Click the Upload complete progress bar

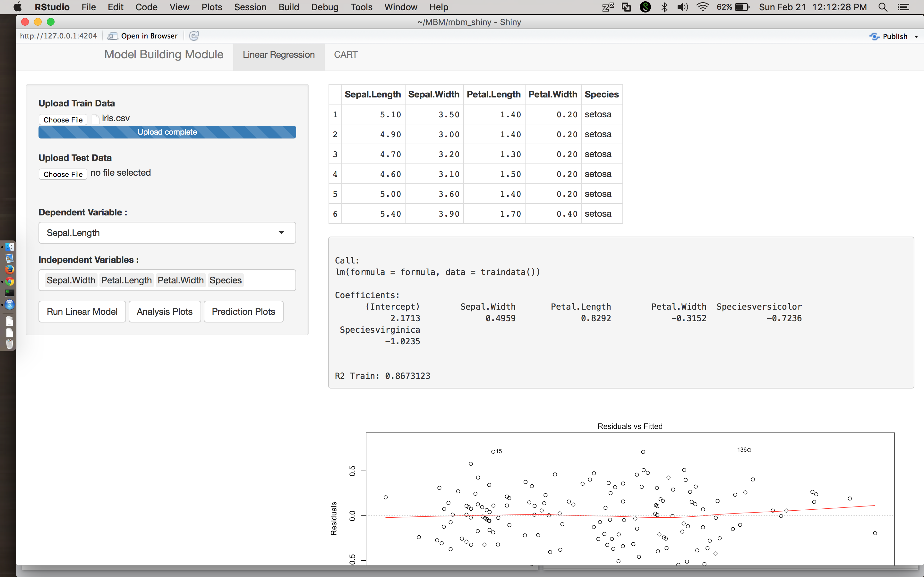pos(167,132)
